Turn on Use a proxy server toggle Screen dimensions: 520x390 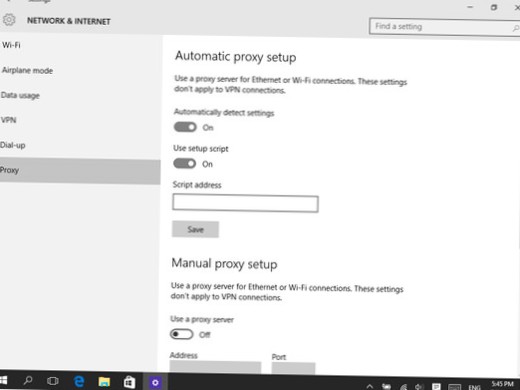click(182, 334)
